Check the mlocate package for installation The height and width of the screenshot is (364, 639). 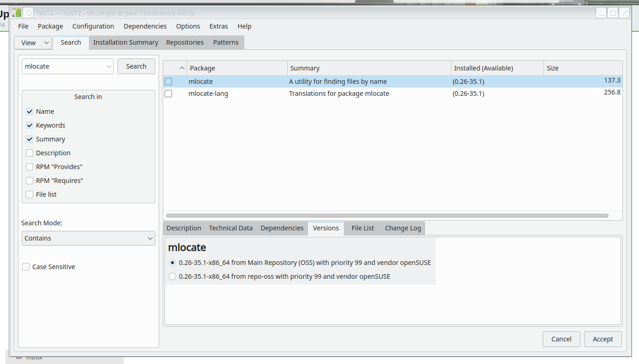[x=168, y=81]
